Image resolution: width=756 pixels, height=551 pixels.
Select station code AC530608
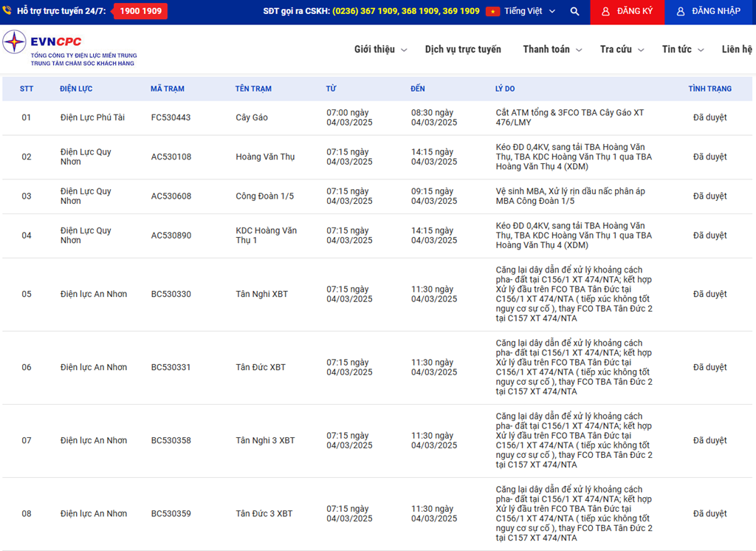tap(171, 196)
